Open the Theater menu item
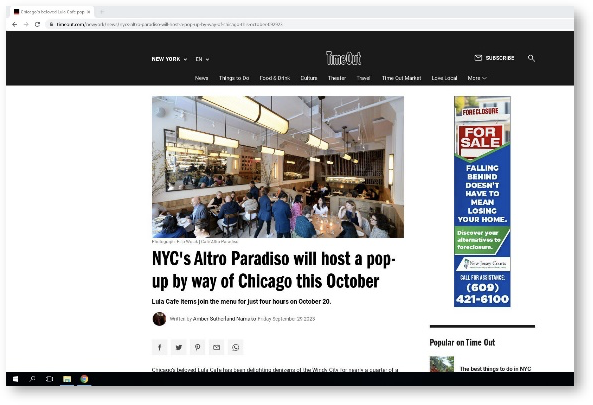This screenshot has height=405, width=593. 337,78
